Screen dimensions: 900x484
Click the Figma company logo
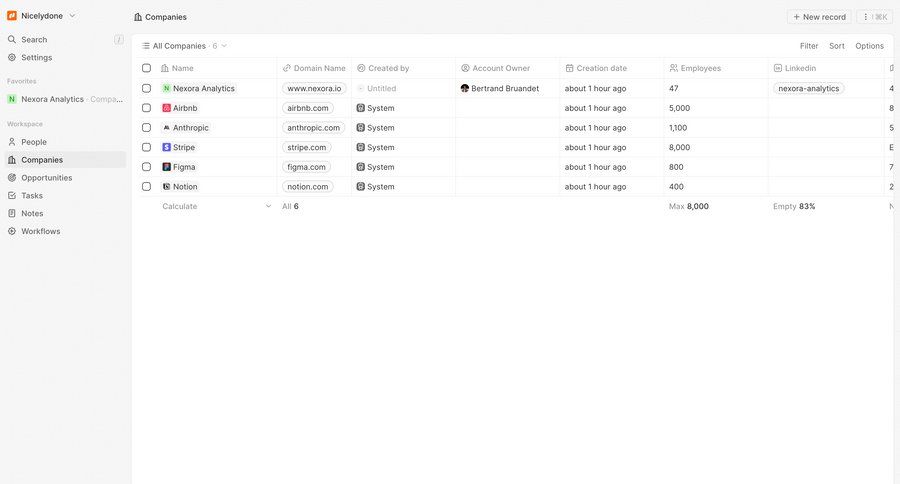click(166, 167)
